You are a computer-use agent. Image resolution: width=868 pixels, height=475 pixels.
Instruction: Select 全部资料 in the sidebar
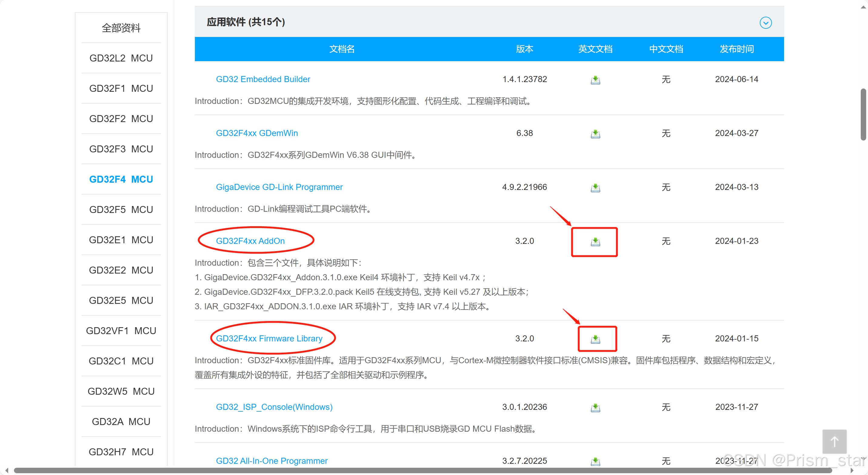[121, 28]
